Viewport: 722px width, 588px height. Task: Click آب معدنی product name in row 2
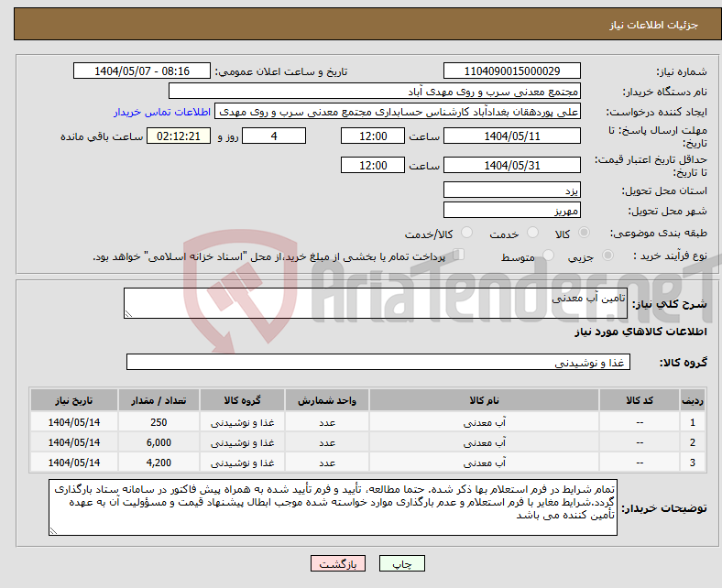tap(484, 442)
